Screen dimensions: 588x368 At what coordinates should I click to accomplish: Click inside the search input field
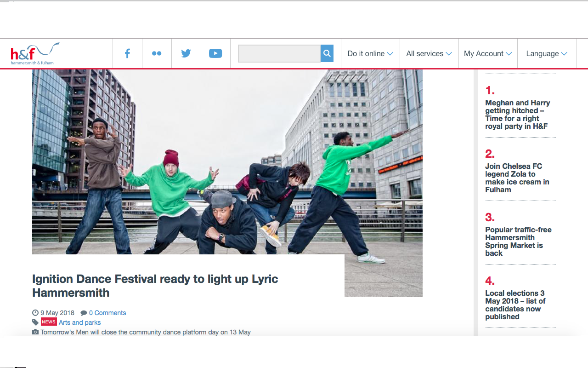click(x=278, y=53)
